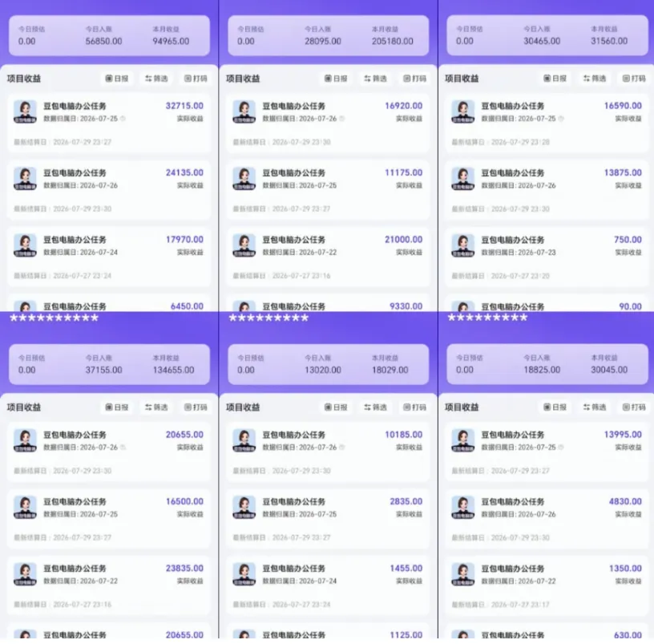Click 豆包电脑办公任务 title in the 21000.00 row
This screenshot has height=644, width=654.
[293, 240]
